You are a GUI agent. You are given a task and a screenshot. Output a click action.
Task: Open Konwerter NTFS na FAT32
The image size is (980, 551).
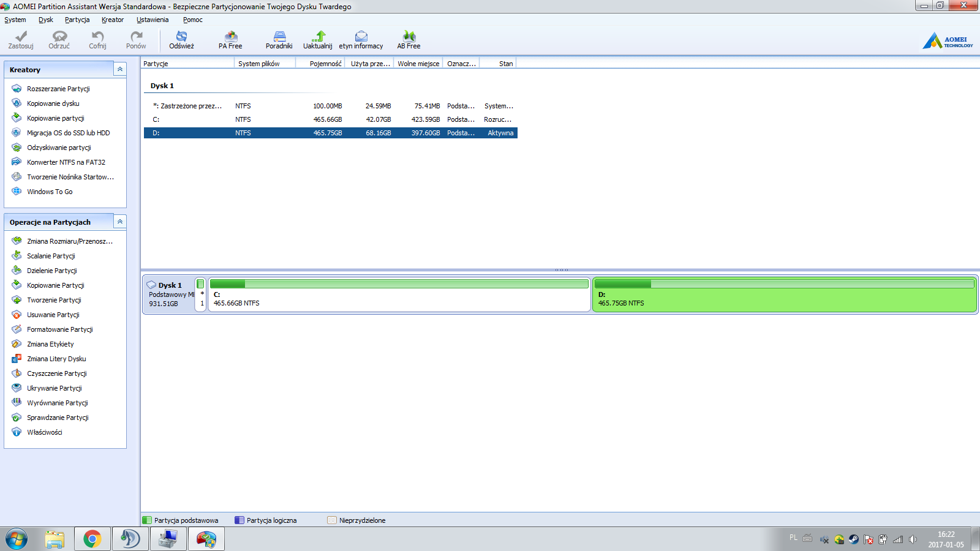(66, 162)
